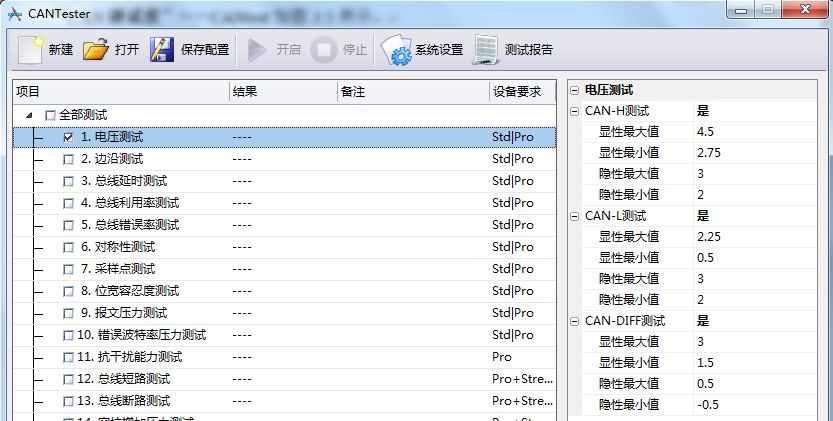
Task: Collapse the 全部测试 tree node arrow
Action: [x=29, y=115]
